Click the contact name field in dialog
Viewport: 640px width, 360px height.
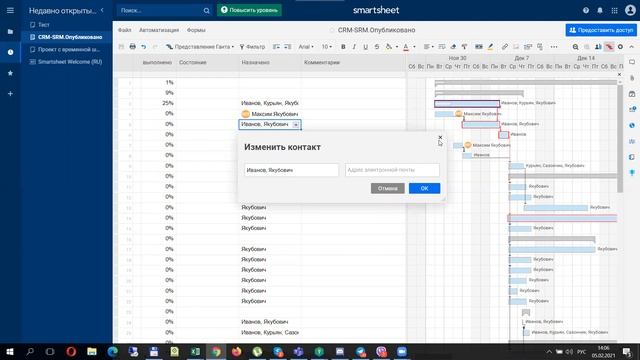tap(291, 170)
